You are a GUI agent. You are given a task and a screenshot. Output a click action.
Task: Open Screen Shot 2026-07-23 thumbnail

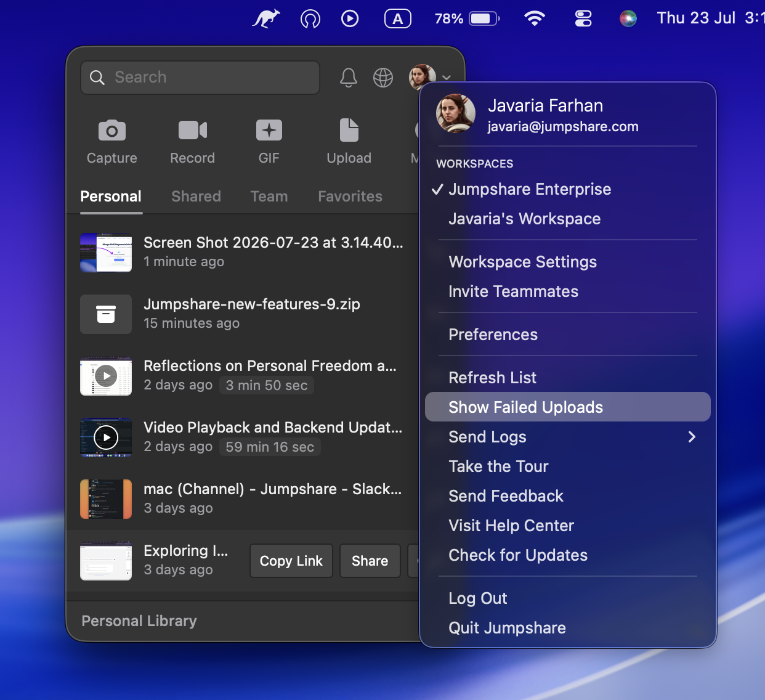point(106,253)
